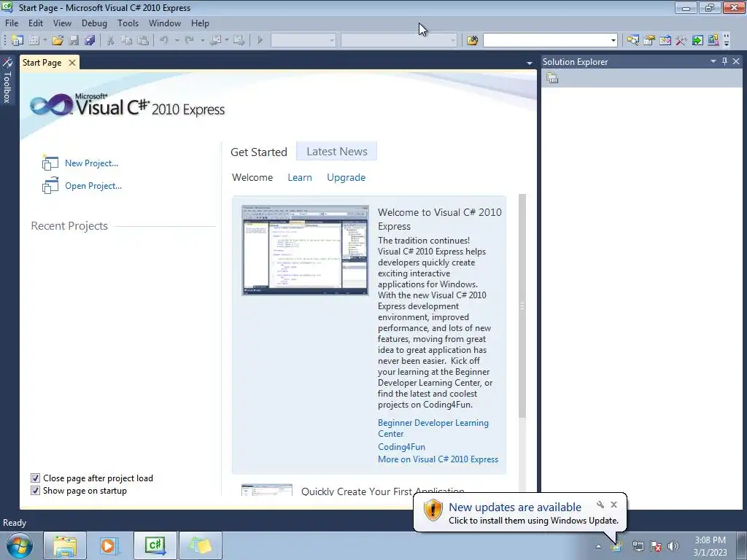Toggle auto-hide pin on Solution Explorer
Image resolution: width=747 pixels, height=560 pixels.
click(x=724, y=61)
